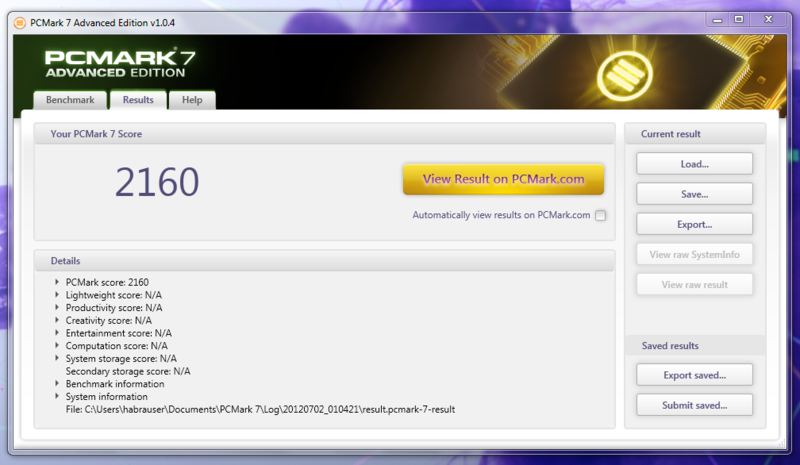This screenshot has height=465, width=800.
Task: Click the PCMark 7 title bar app icon
Action: click(19, 23)
